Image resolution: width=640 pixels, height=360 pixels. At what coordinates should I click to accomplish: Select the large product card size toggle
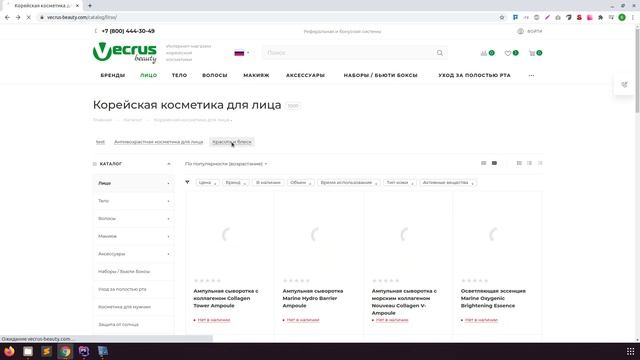coord(494,163)
